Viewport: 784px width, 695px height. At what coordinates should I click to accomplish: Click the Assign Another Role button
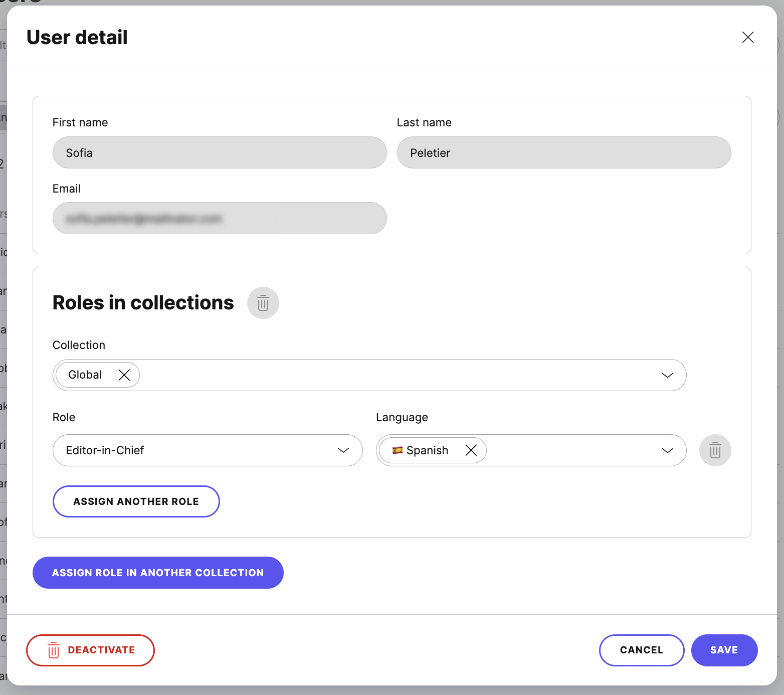point(136,501)
